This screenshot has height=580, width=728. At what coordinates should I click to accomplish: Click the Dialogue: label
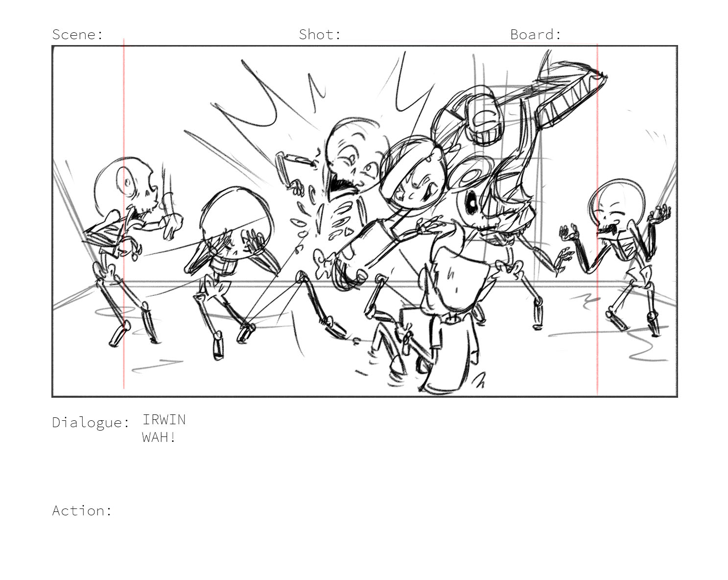pos(91,422)
